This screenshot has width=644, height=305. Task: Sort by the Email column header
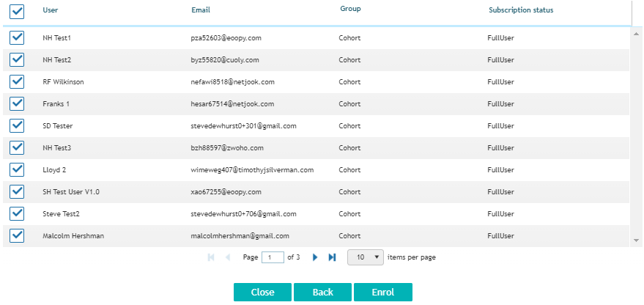tap(201, 10)
